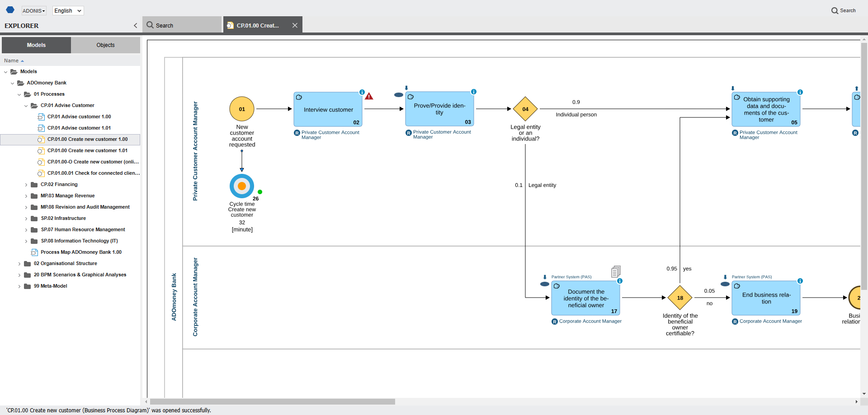Sort the explorer by the Name column header
This screenshot has width=868, height=415.
[11, 61]
